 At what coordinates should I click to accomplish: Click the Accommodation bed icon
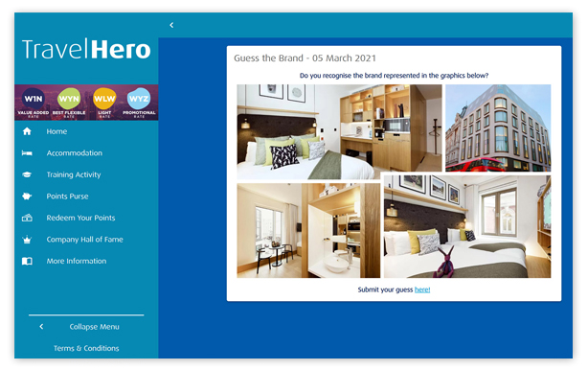click(27, 153)
